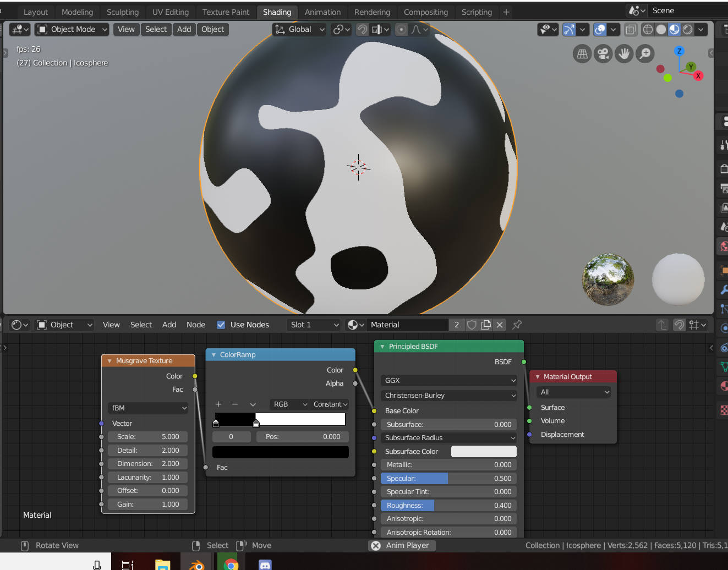This screenshot has height=570, width=728.
Task: Browse materials with the sphere icon
Action: pyautogui.click(x=356, y=325)
